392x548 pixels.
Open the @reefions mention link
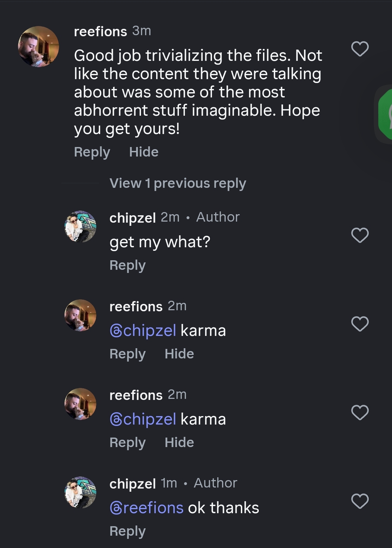147,508
